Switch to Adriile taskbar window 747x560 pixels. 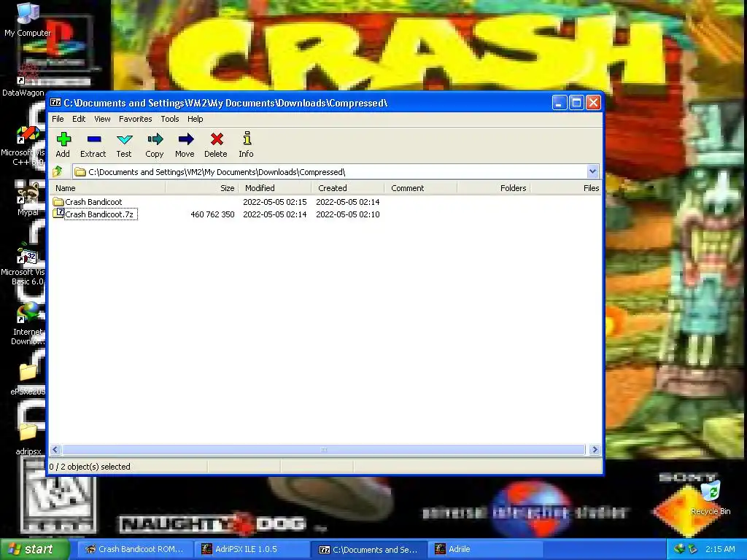485,549
